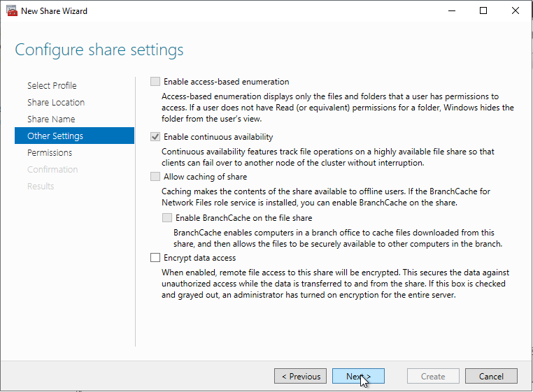Click the Create button
This screenshot has width=533, height=392.
point(433,376)
